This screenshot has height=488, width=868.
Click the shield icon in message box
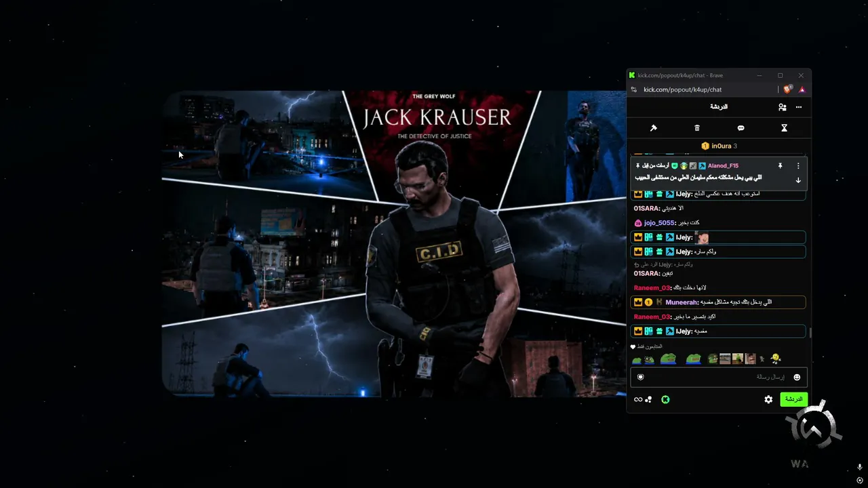coord(640,377)
